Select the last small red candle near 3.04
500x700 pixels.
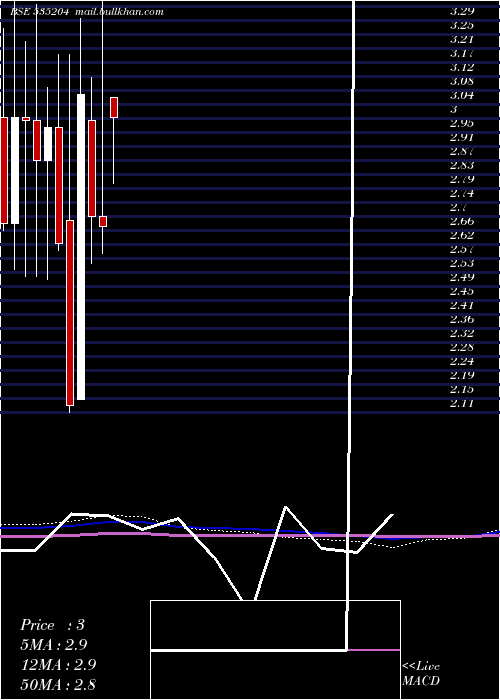(x=114, y=107)
